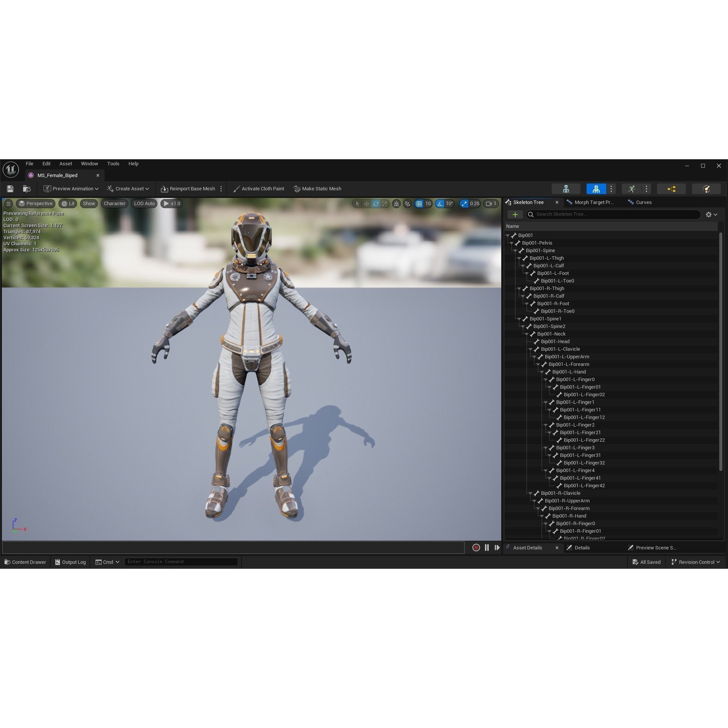Open Asset Details tab
Screen dimensions: 728x728
pos(527,548)
